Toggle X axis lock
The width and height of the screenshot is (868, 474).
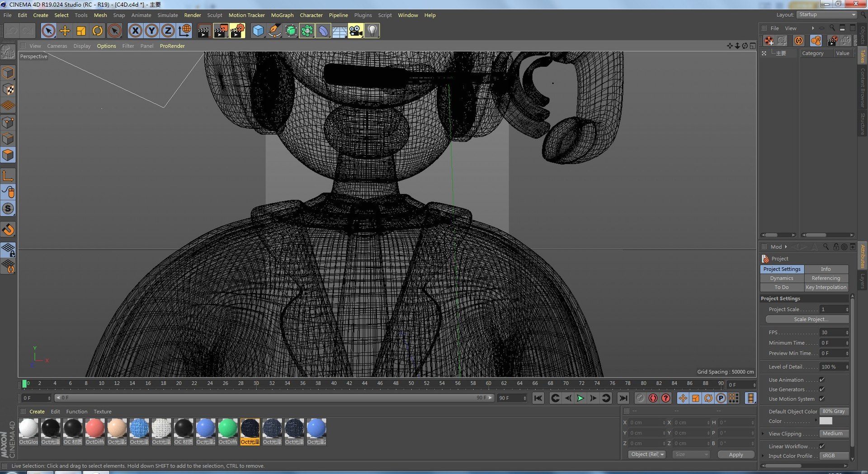[x=135, y=31]
